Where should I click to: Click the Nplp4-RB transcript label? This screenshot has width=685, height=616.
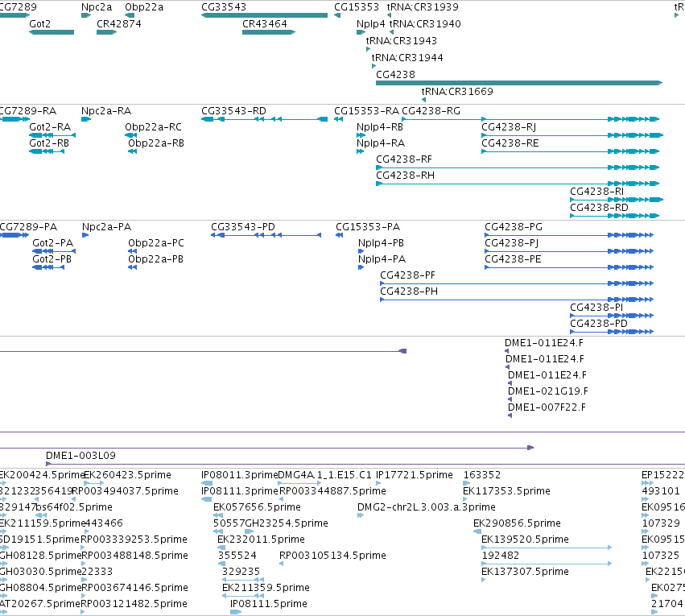(380, 127)
